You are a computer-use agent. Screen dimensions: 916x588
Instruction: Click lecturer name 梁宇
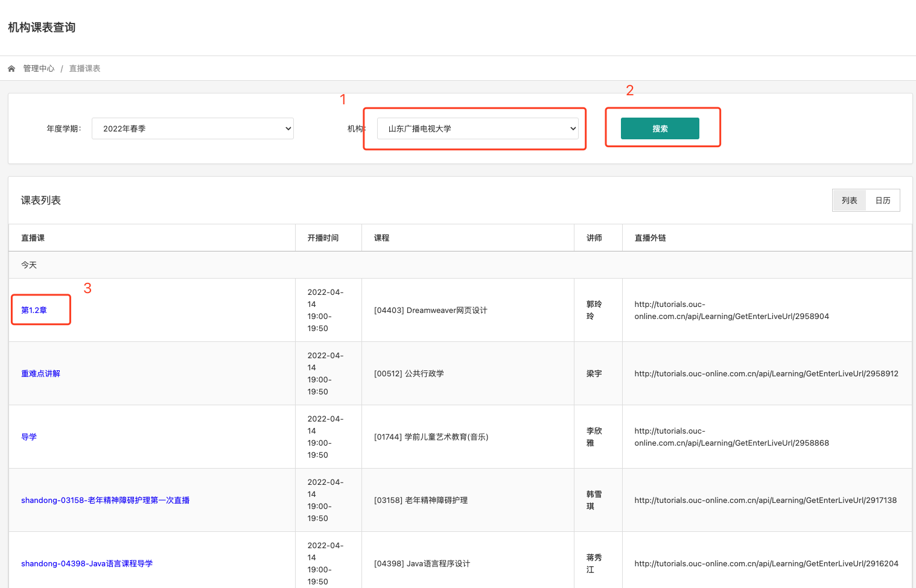(x=594, y=373)
